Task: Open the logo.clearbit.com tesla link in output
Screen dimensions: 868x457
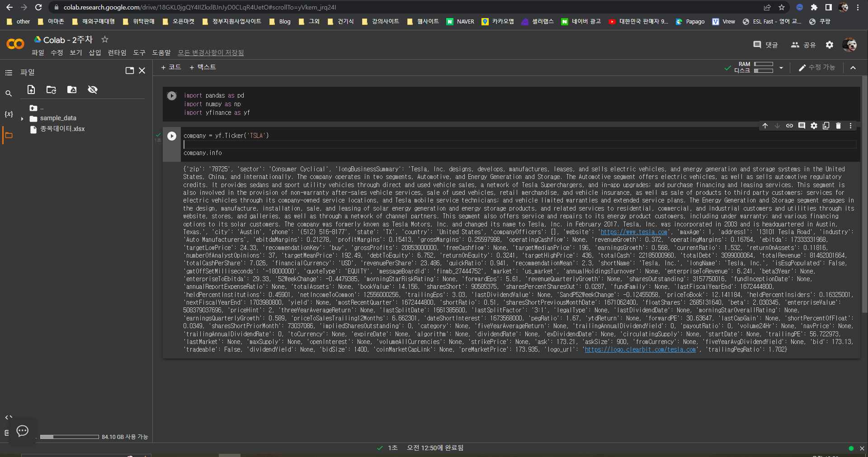Action: pos(640,350)
